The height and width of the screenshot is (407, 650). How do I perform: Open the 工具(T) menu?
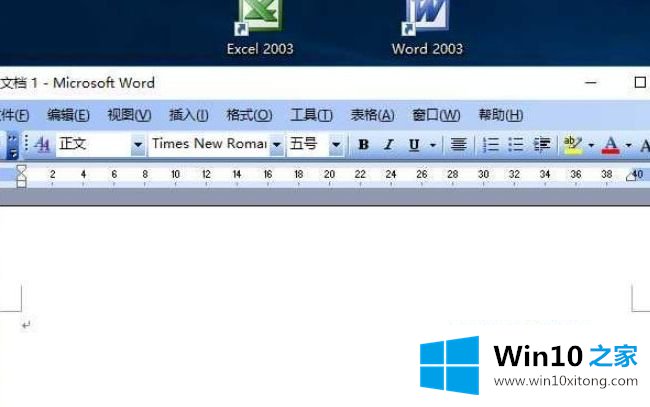(x=311, y=115)
